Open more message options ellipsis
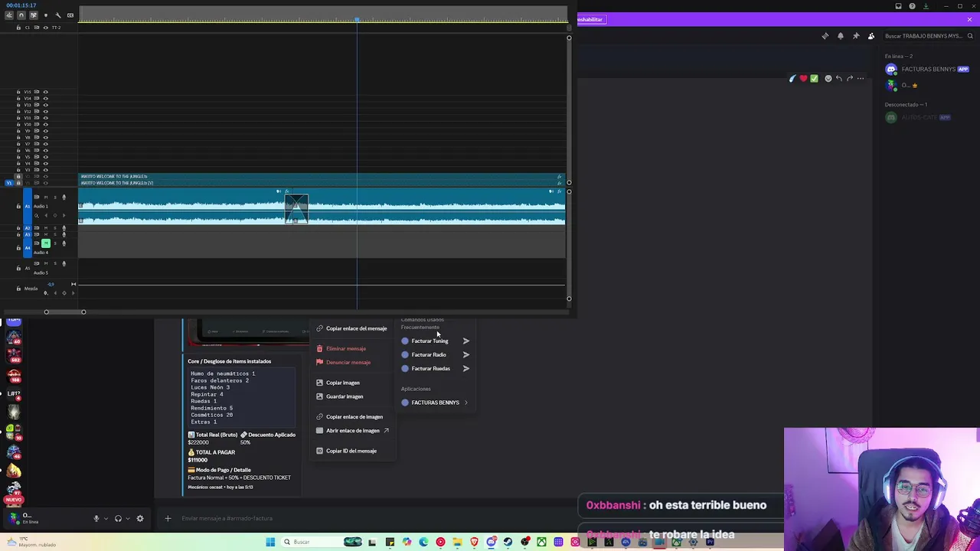 [x=861, y=78]
